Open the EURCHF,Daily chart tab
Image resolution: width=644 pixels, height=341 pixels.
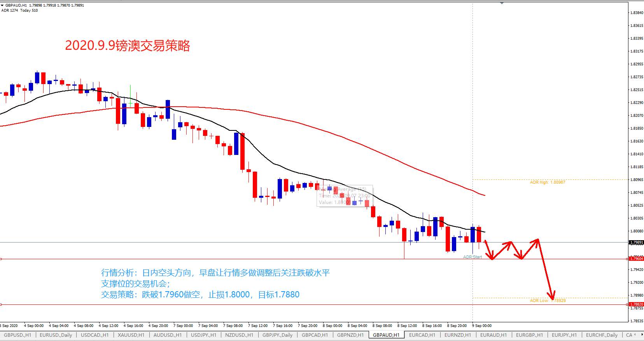pos(602,335)
